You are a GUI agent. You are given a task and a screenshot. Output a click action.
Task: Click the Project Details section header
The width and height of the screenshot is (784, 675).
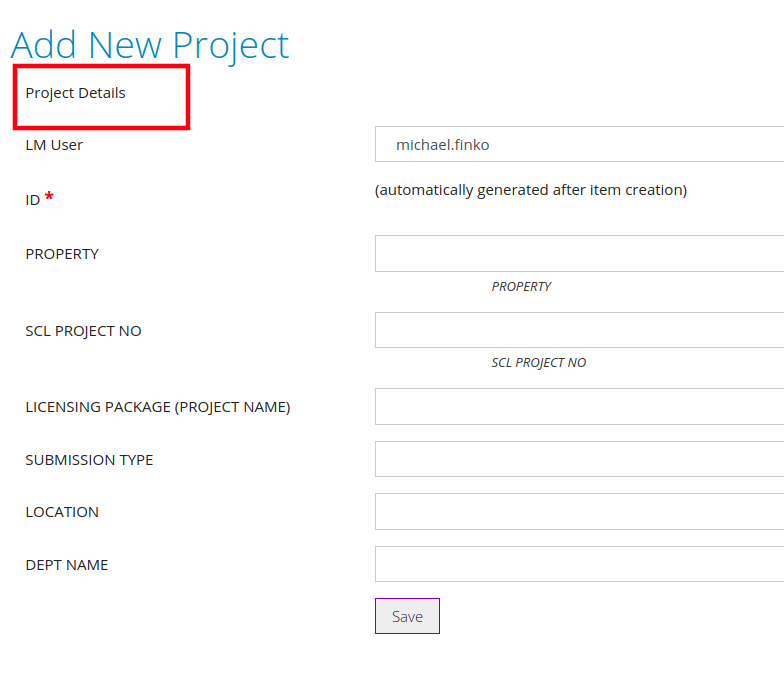tap(76, 93)
